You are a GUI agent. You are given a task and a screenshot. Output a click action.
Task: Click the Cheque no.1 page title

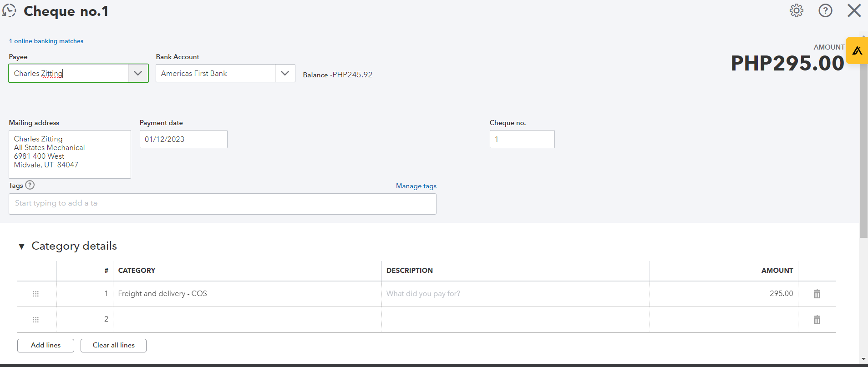66,11
